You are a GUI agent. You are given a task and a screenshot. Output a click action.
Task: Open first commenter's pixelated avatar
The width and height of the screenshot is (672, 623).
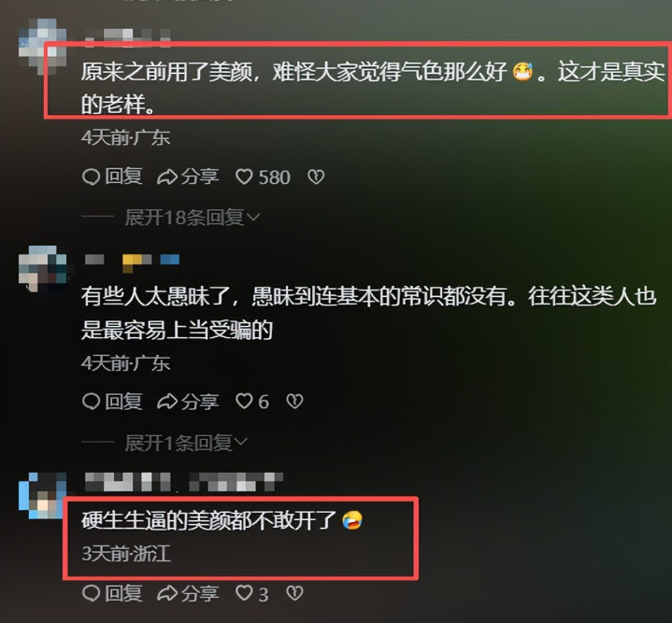tap(42, 47)
